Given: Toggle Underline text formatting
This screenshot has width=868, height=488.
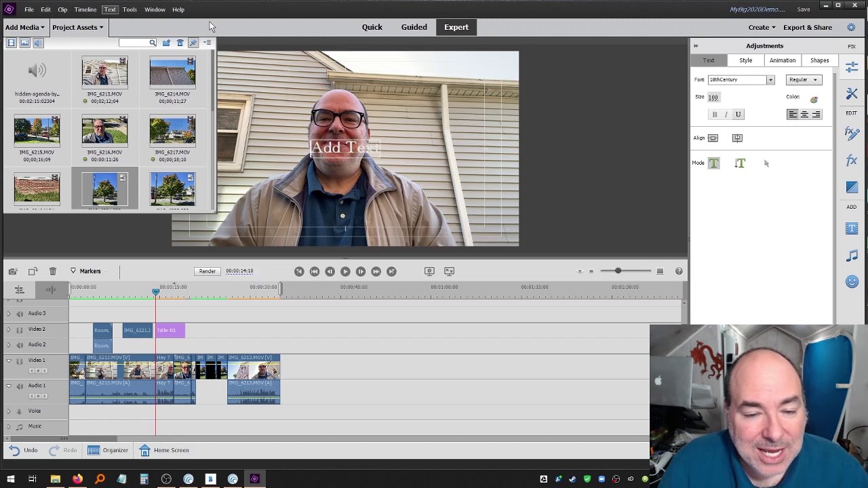Looking at the screenshot, I should tap(738, 115).
